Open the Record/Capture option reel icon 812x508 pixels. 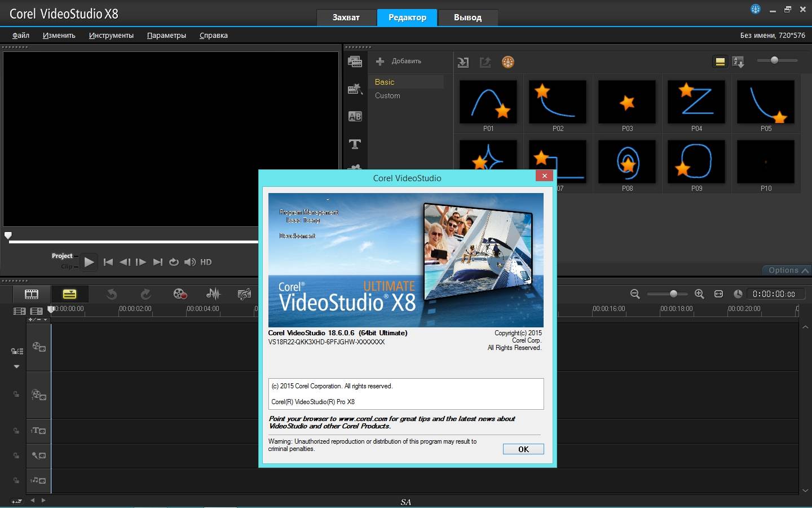(180, 294)
